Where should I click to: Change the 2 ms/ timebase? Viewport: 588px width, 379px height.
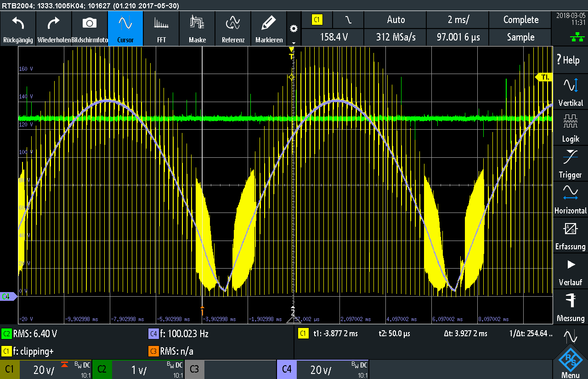tap(458, 20)
